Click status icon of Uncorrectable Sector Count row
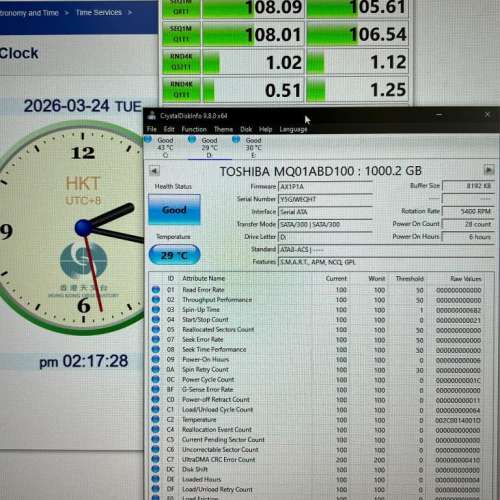 pyautogui.click(x=156, y=449)
